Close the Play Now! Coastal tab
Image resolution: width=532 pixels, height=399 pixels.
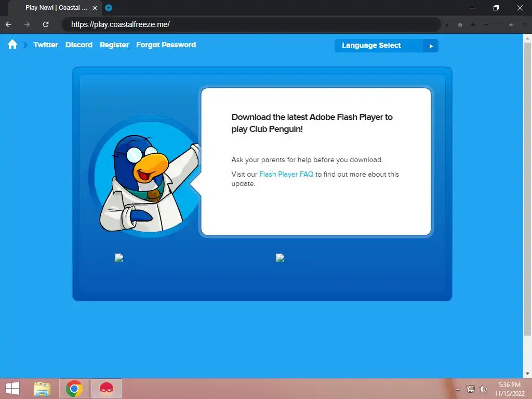coord(95,8)
